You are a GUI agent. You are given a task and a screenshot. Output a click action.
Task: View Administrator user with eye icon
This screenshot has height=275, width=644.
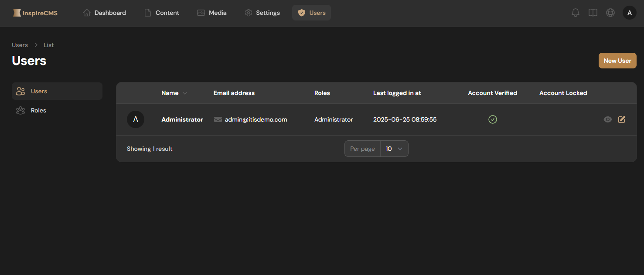pyautogui.click(x=608, y=119)
